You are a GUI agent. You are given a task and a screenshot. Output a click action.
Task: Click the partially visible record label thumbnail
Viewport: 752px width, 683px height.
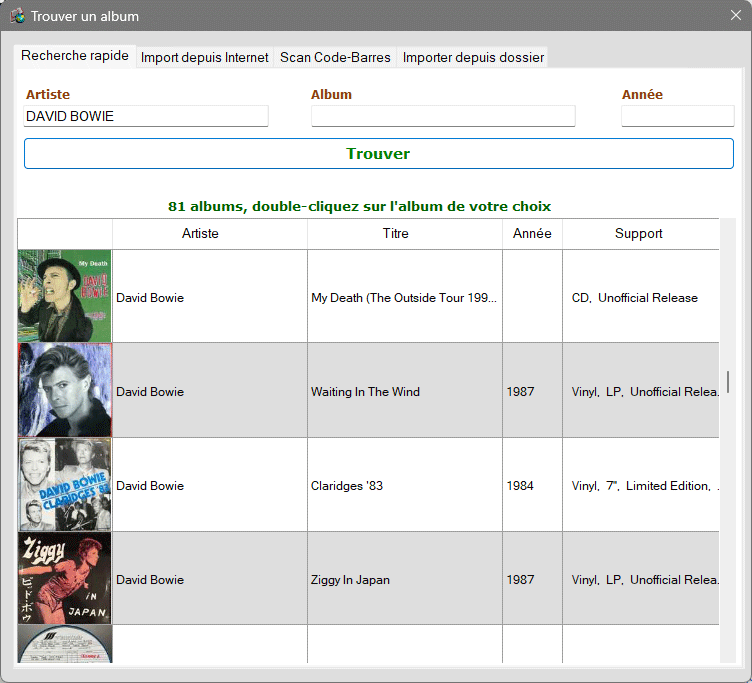click(x=65, y=644)
